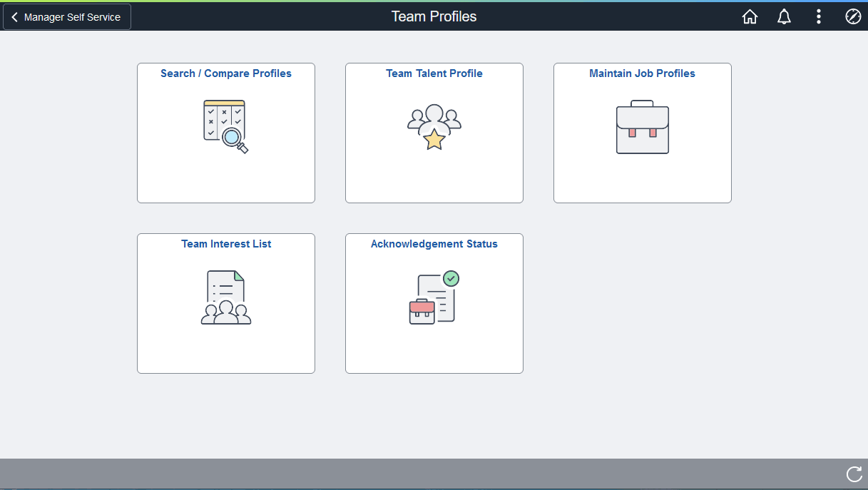Open the three-dot Actions List menu
Viewport: 868px width, 490px height.
(819, 16)
